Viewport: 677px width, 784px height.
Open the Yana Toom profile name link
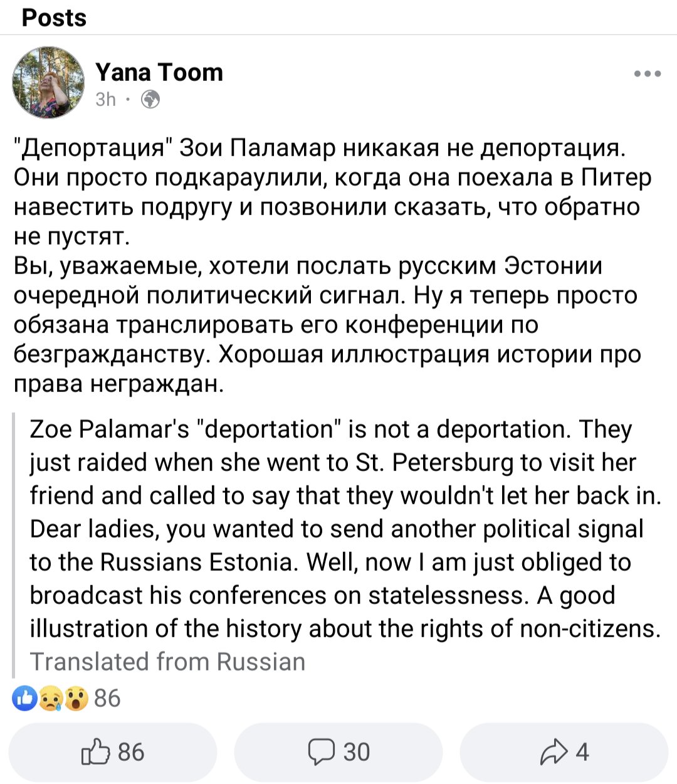[159, 73]
